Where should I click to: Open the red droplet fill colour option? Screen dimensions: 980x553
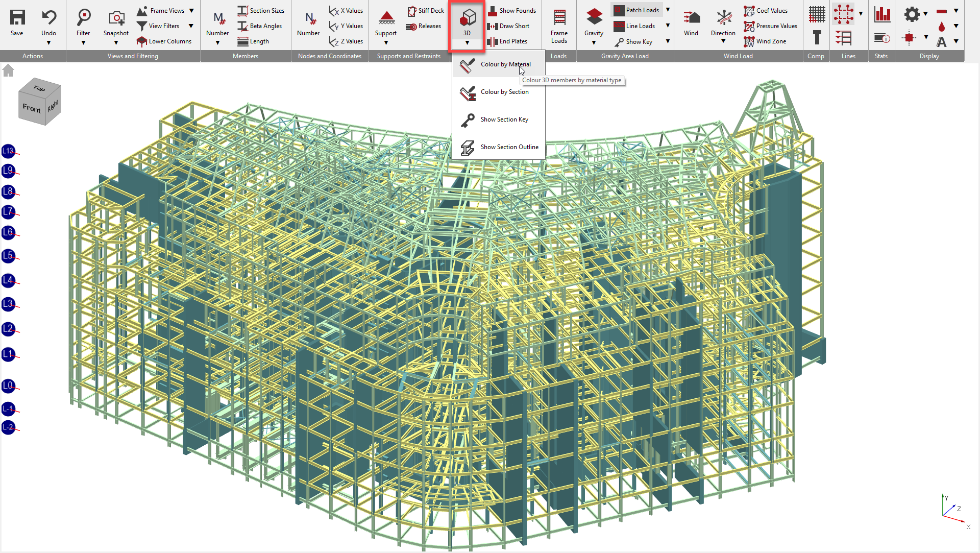pyautogui.click(x=942, y=27)
